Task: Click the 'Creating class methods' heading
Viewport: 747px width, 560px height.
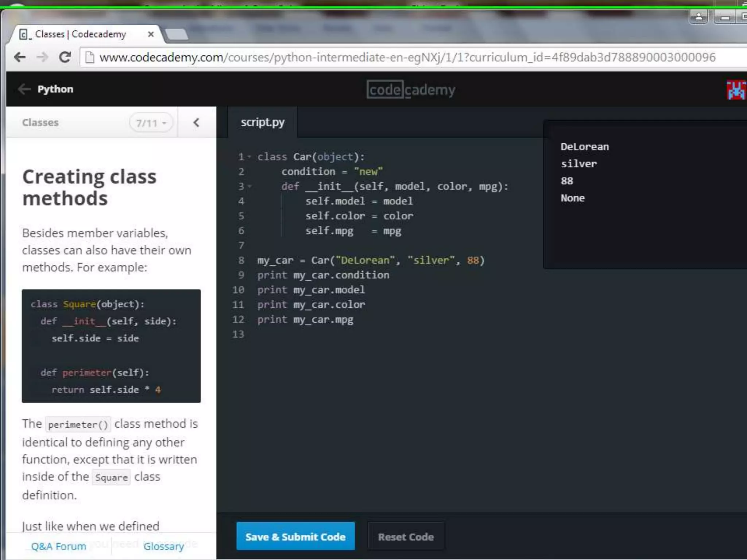Action: click(89, 187)
